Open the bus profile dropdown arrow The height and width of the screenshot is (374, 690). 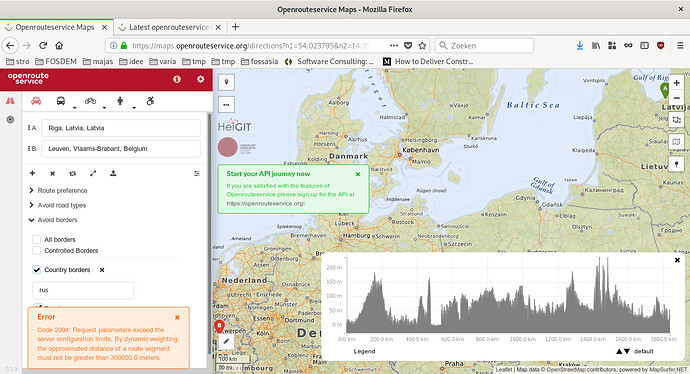tap(74, 107)
